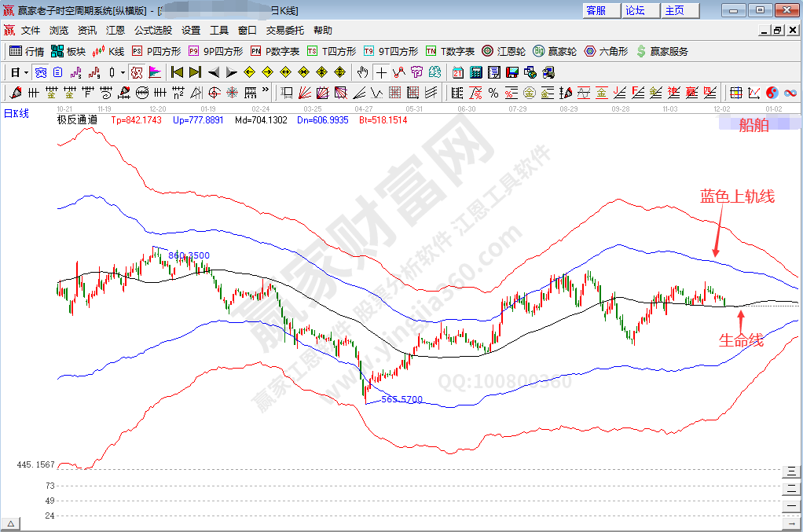
Task: Expand the 日 period dropdown arrow
Action: coord(26,72)
